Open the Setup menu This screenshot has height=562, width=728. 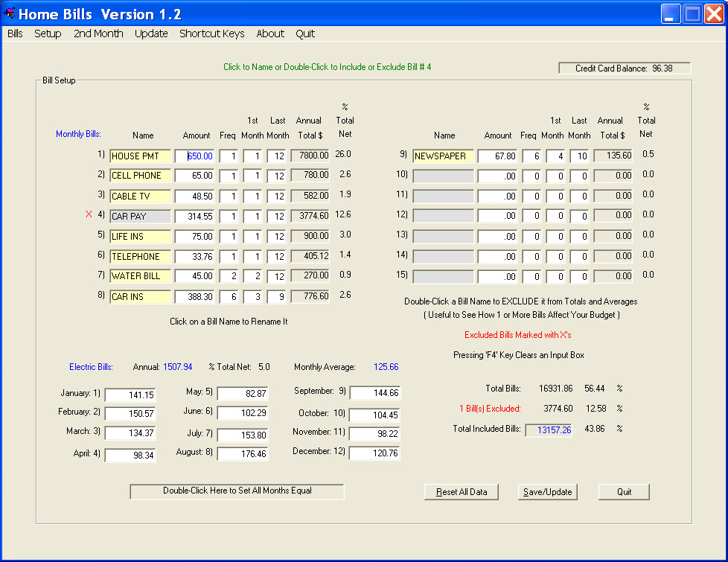pos(48,33)
